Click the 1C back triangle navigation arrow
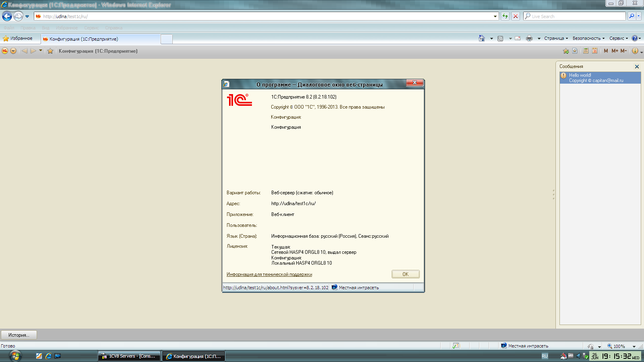This screenshot has width=644, height=362. (25, 51)
